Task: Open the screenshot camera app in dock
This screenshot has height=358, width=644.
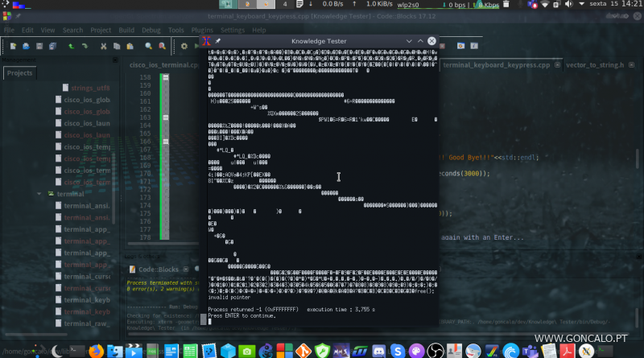Action: tap(247, 351)
